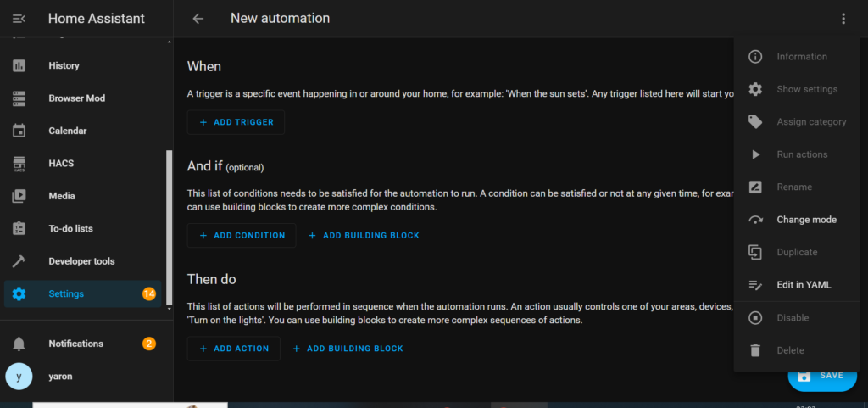Click the Then do section heading

[x=211, y=280]
